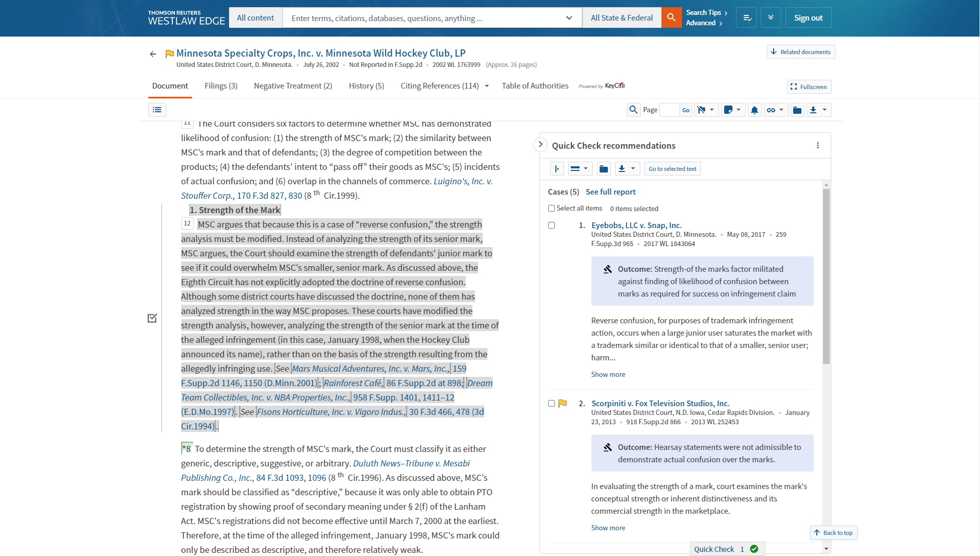This screenshot has height=556, width=980.
Task: Open the Quick Check panel three-dot menu
Action: 817,146
